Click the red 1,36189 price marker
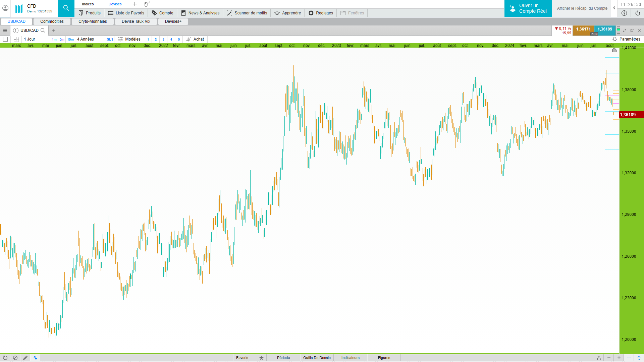Screen dimensions: 644x362 [x=631, y=115]
